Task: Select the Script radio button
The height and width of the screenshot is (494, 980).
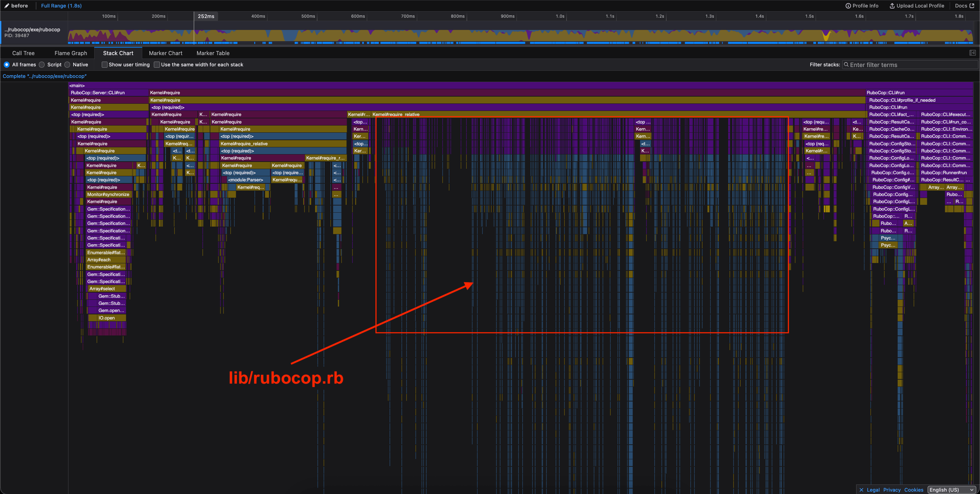Action: pyautogui.click(x=42, y=65)
